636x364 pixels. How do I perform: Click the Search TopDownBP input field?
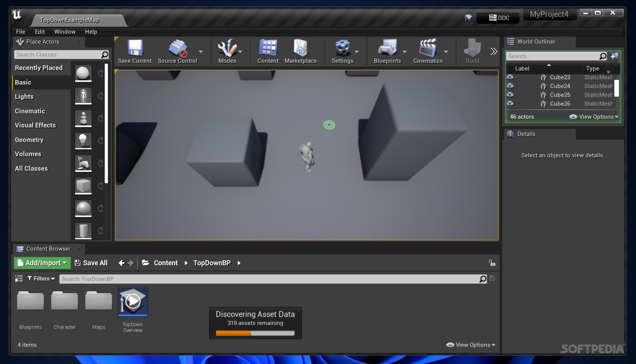tap(269, 279)
